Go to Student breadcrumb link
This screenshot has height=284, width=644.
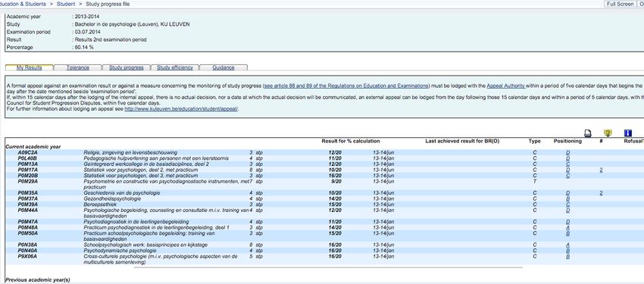(x=66, y=4)
